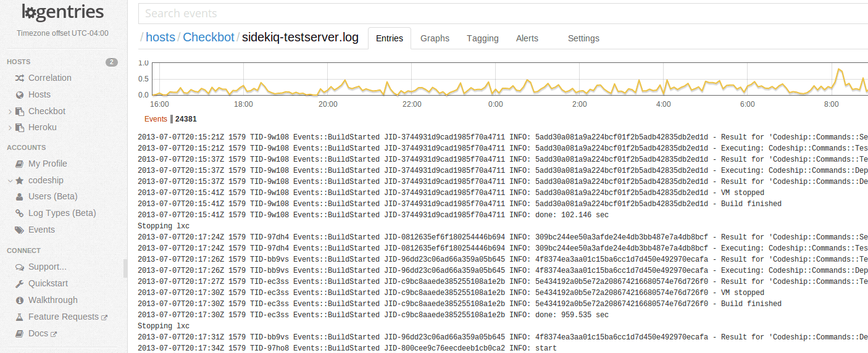The width and height of the screenshot is (868, 353).
Task: Click the Support chat bubble icon
Action: click(20, 267)
